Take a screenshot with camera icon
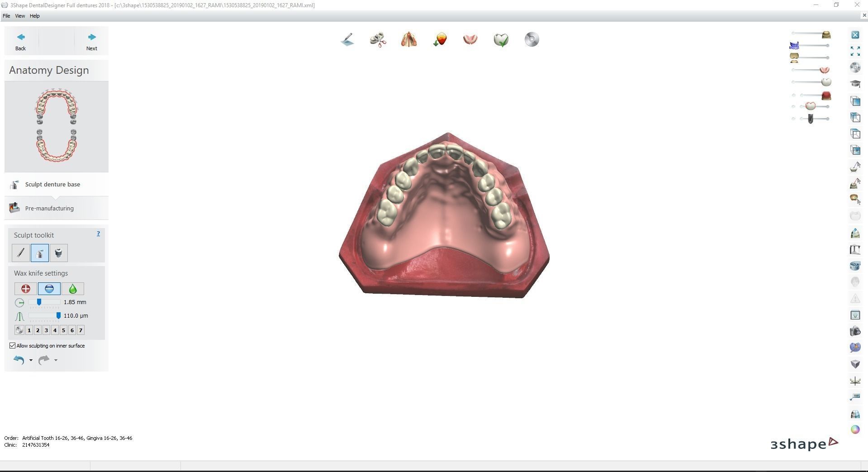Viewport: 868px width, 472px height. 855,331
